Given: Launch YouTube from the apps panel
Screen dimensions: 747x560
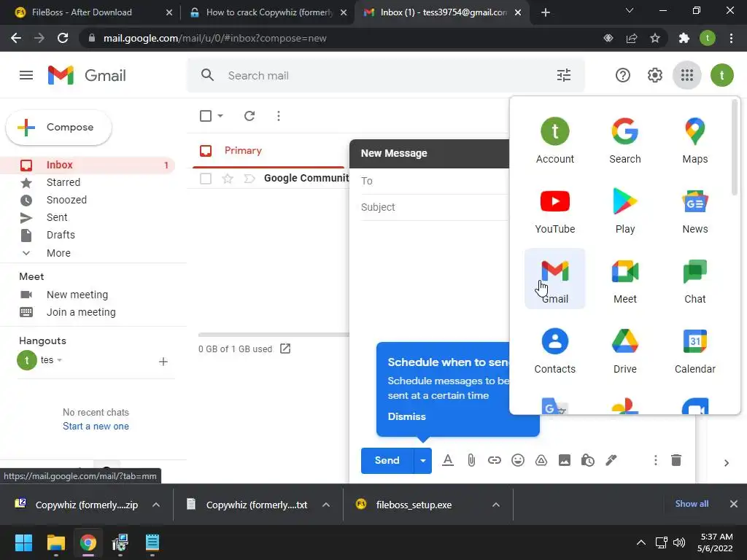Looking at the screenshot, I should pyautogui.click(x=555, y=210).
